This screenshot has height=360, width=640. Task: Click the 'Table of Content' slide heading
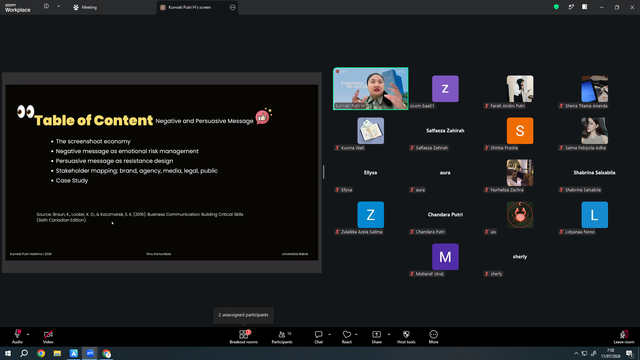[94, 120]
